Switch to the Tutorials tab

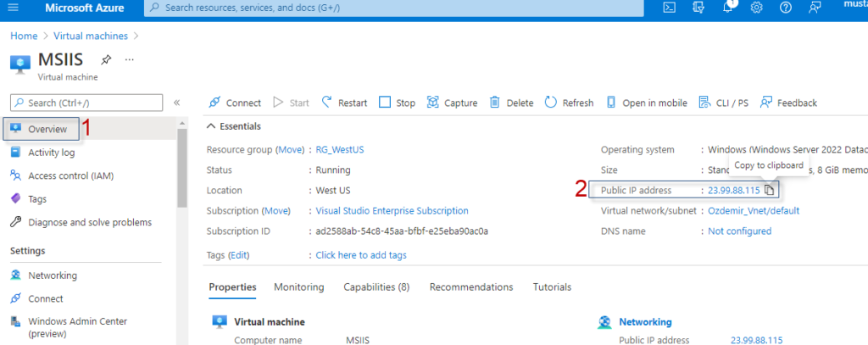click(552, 287)
